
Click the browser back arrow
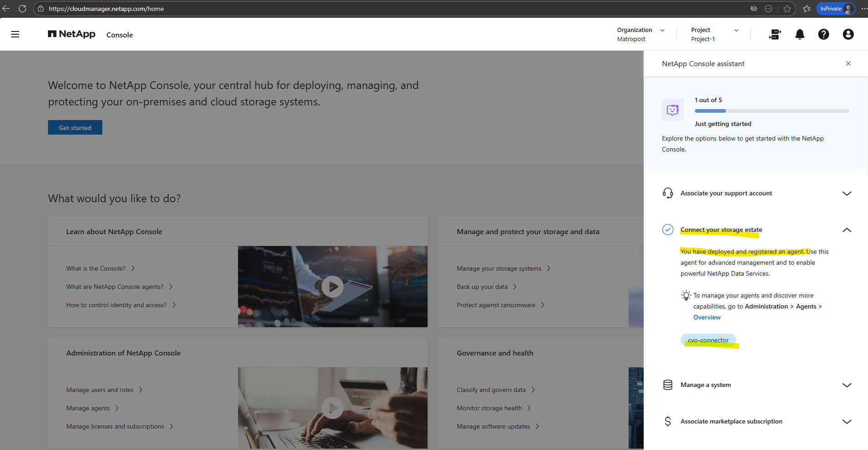(6, 9)
